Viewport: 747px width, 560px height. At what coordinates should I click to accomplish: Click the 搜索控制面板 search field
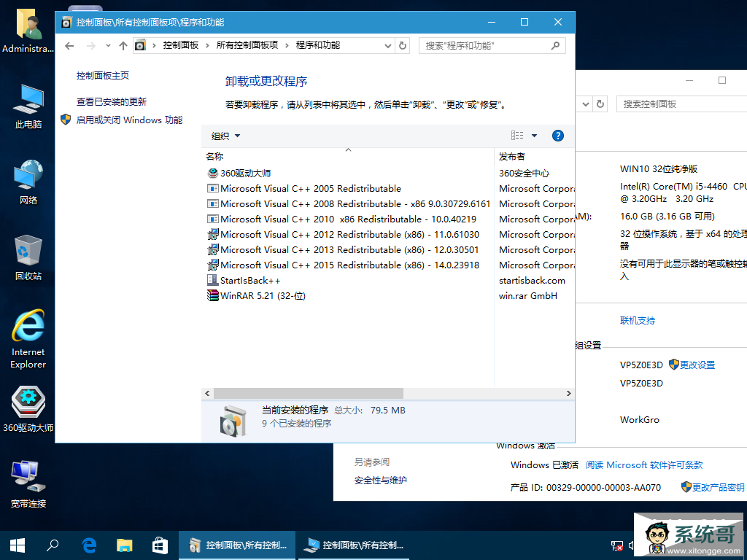tap(682, 104)
